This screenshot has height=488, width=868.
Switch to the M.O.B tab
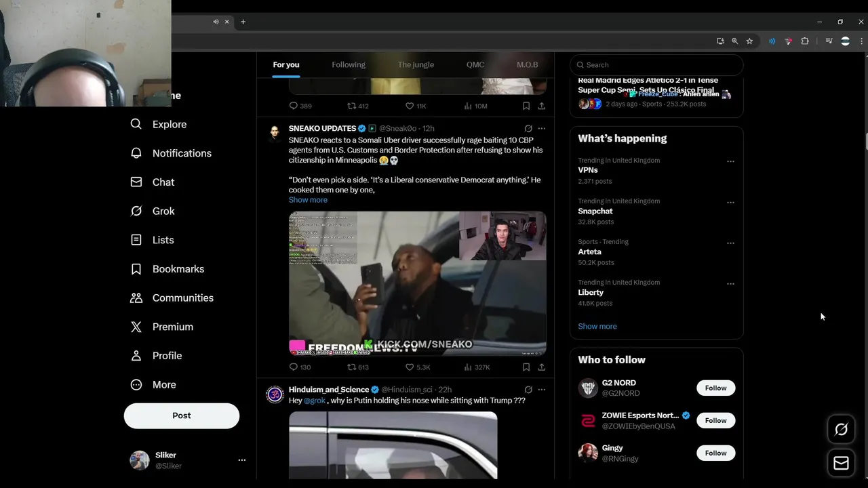pos(528,65)
